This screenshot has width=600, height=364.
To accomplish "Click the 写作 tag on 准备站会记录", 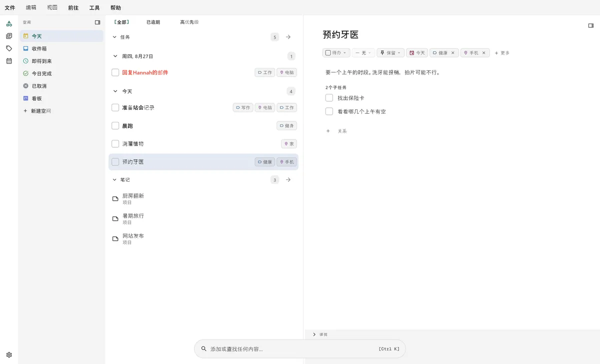I will tap(243, 107).
